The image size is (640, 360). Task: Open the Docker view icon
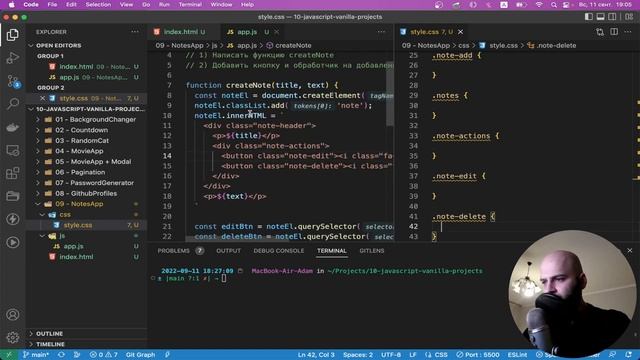(x=13, y=127)
